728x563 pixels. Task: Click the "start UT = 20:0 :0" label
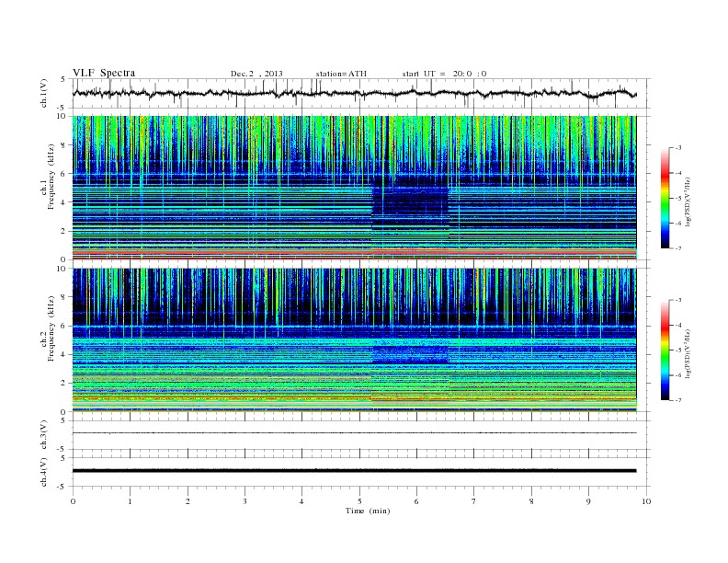click(444, 74)
